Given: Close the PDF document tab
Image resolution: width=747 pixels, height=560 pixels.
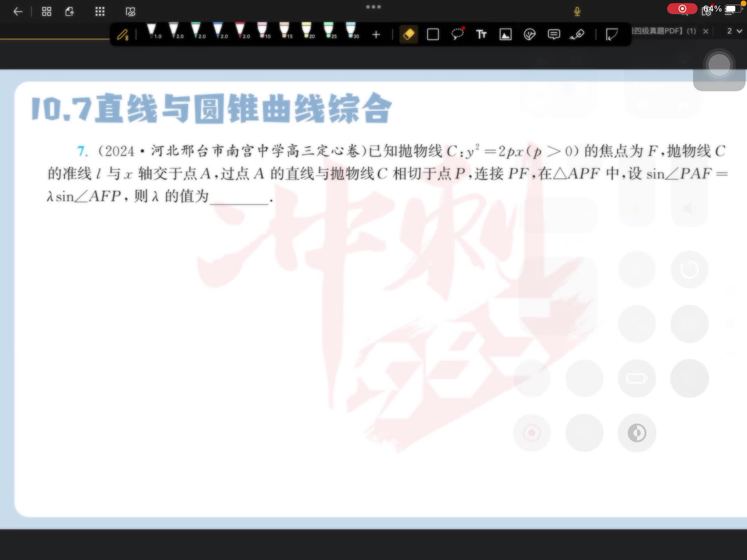Looking at the screenshot, I should click(706, 31).
